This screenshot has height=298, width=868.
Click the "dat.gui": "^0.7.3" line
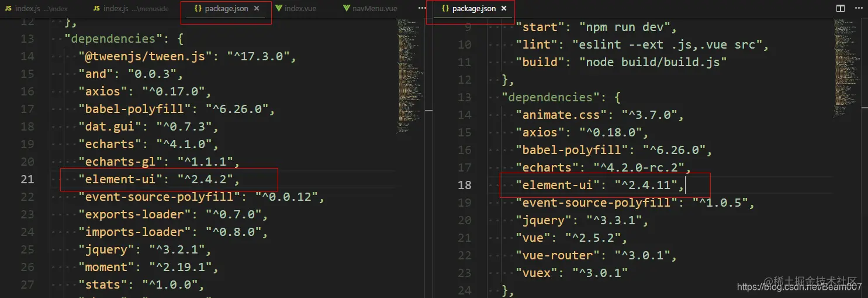pos(148,126)
